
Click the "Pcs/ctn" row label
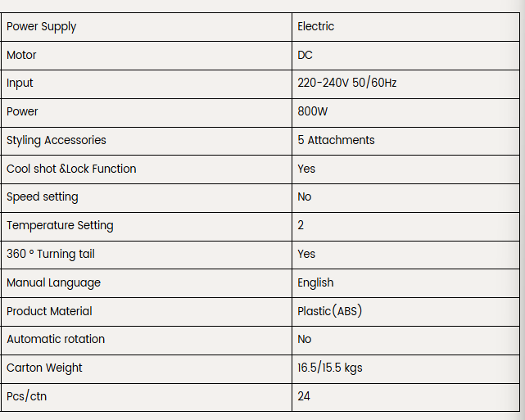[26, 396]
